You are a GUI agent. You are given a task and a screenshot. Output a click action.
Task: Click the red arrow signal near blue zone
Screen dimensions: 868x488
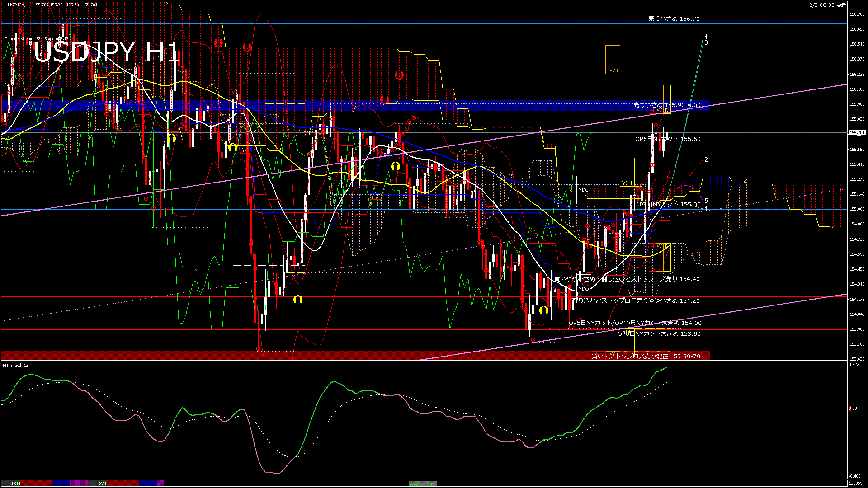point(385,99)
